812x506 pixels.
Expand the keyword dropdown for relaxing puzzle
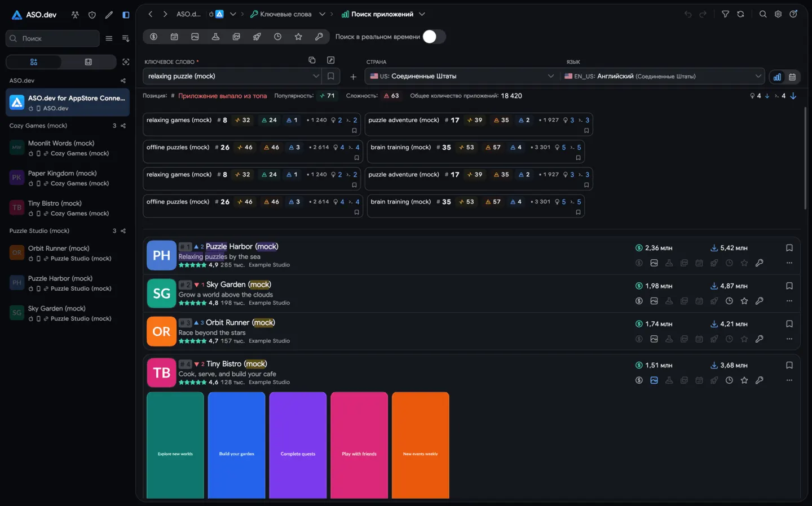(316, 76)
